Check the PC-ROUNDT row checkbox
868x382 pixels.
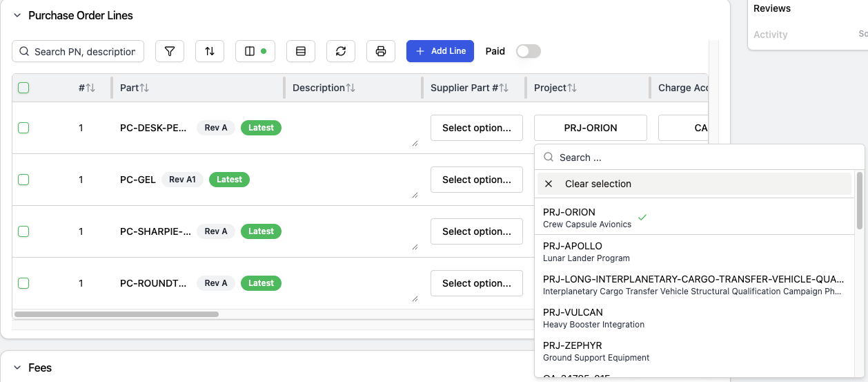(23, 283)
